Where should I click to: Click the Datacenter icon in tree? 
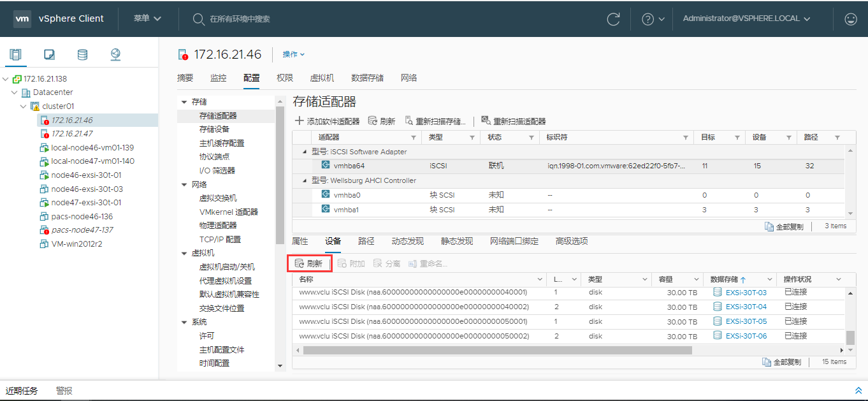(x=26, y=92)
